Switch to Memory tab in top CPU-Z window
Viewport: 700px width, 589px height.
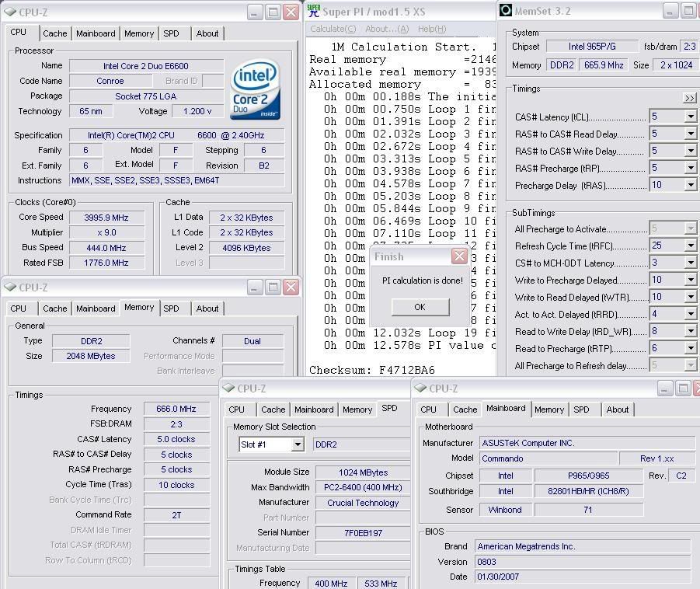pyautogui.click(x=139, y=33)
